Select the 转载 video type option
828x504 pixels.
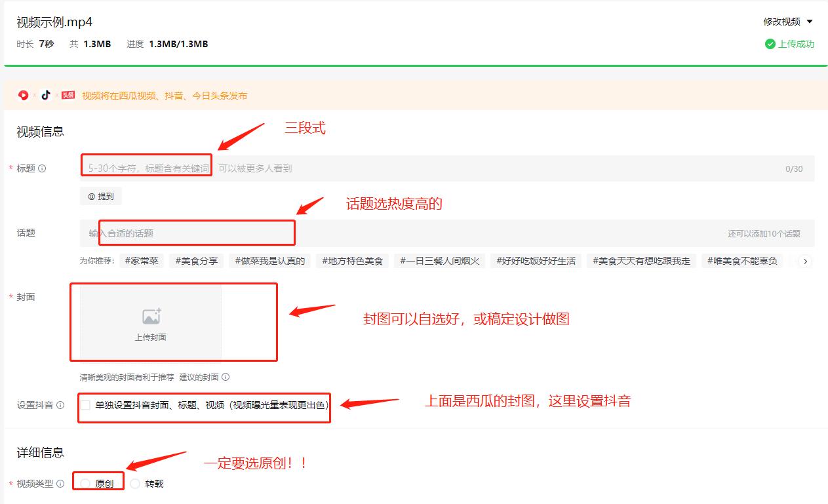pyautogui.click(x=135, y=484)
